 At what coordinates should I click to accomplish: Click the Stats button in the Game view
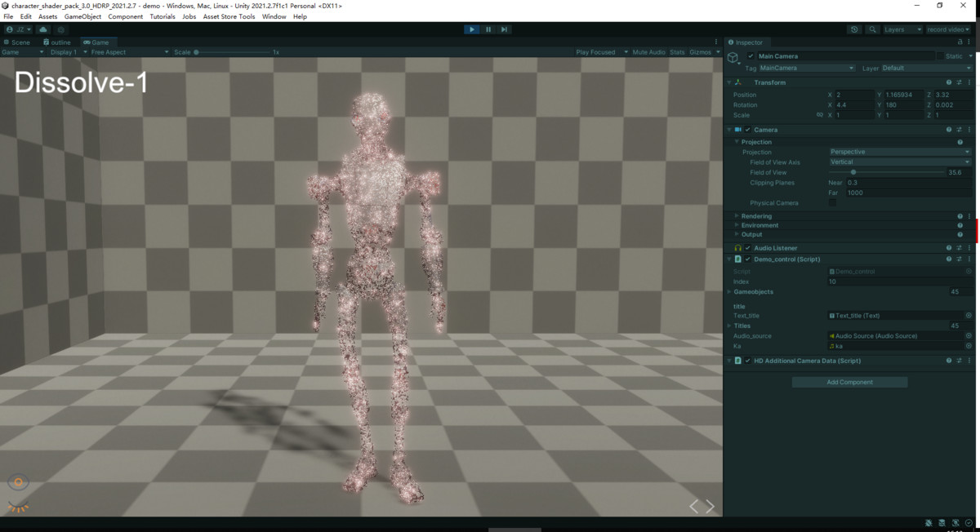[677, 51]
